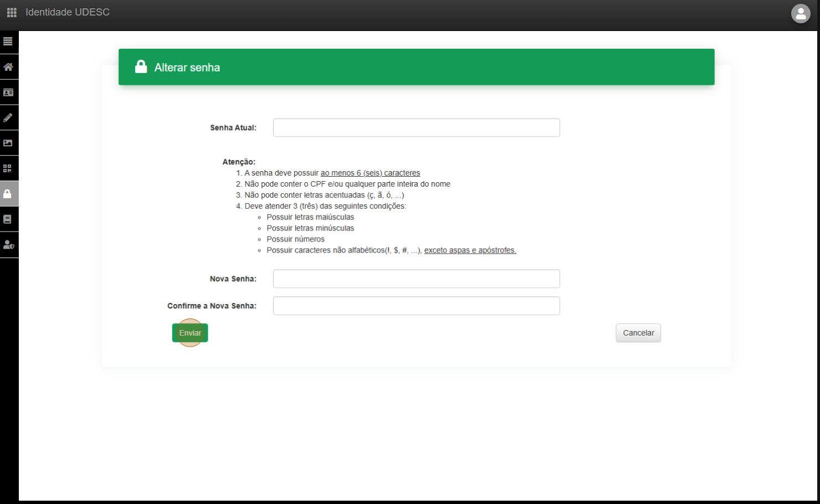The height and width of the screenshot is (504, 820).
Task: Select the padlock change-password sidebar icon
Action: click(x=8, y=194)
